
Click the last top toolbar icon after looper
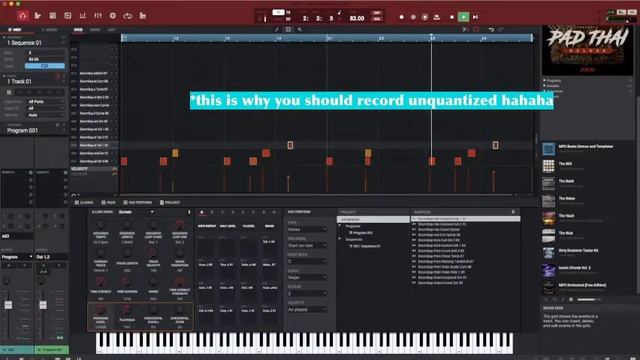(143, 16)
